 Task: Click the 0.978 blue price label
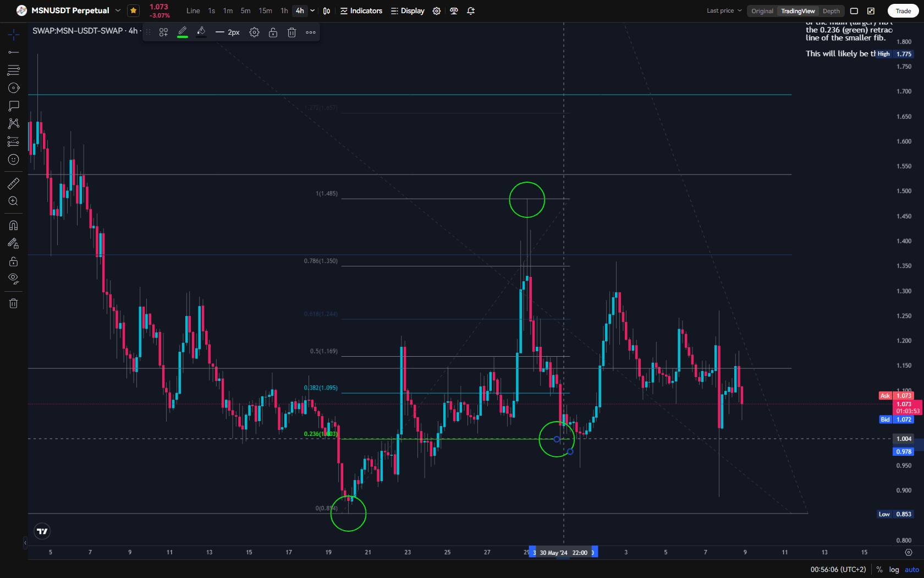click(x=904, y=452)
